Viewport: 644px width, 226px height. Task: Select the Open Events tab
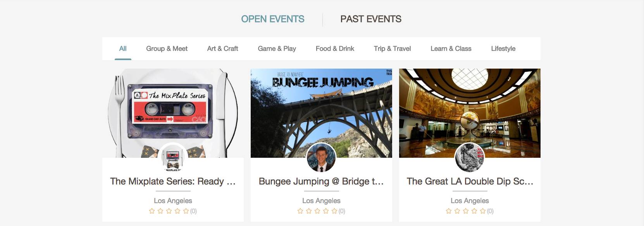272,19
